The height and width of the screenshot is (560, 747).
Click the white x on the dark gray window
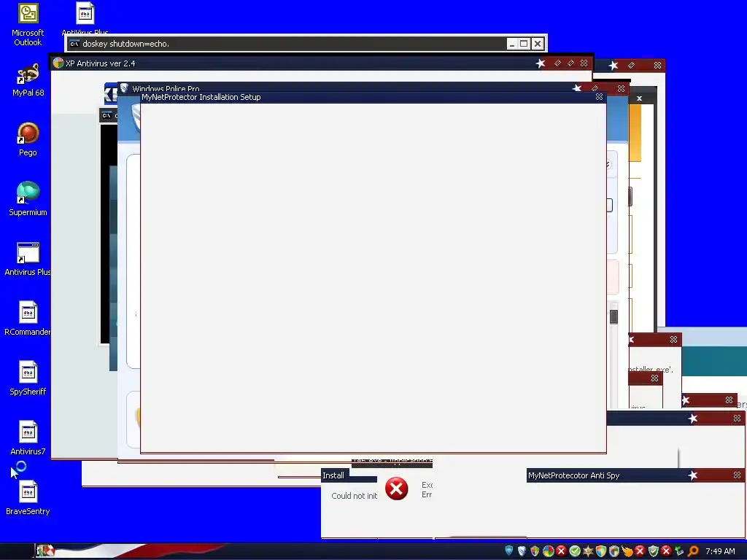coord(639,98)
